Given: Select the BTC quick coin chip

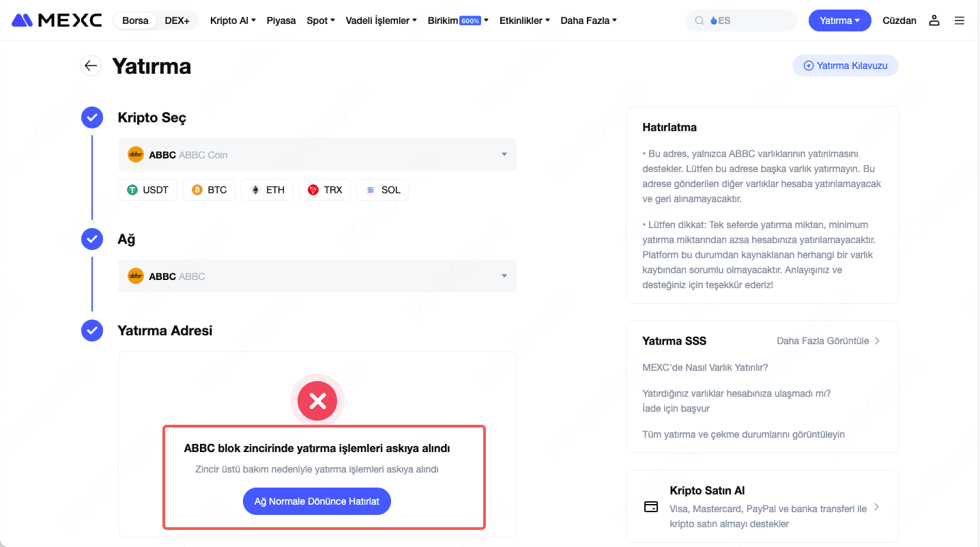Looking at the screenshot, I should pos(209,190).
